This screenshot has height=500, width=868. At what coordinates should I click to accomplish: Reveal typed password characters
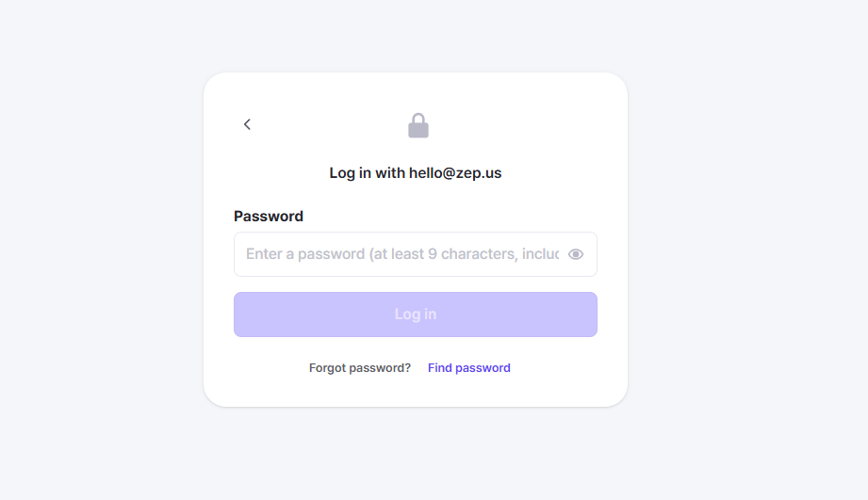pos(576,254)
